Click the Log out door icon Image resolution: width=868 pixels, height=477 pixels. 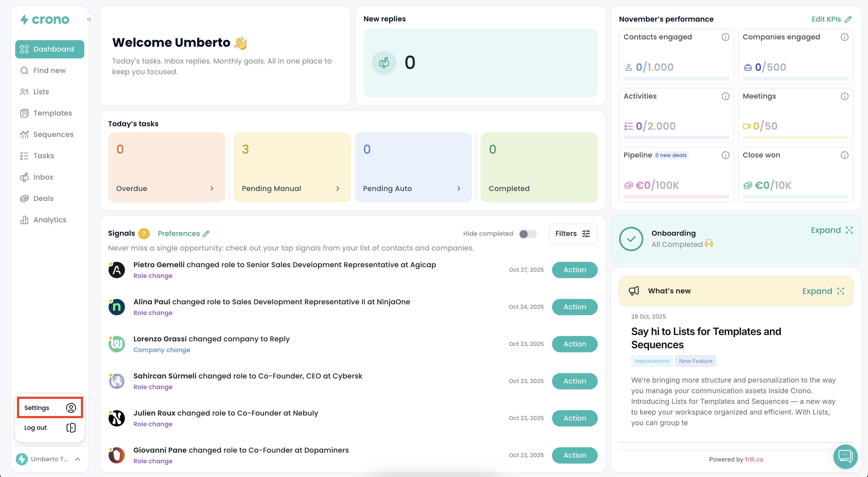point(71,427)
